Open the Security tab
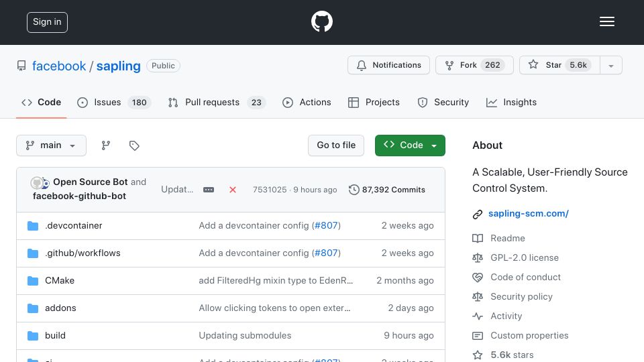The width and height of the screenshot is (644, 362). pos(443,102)
